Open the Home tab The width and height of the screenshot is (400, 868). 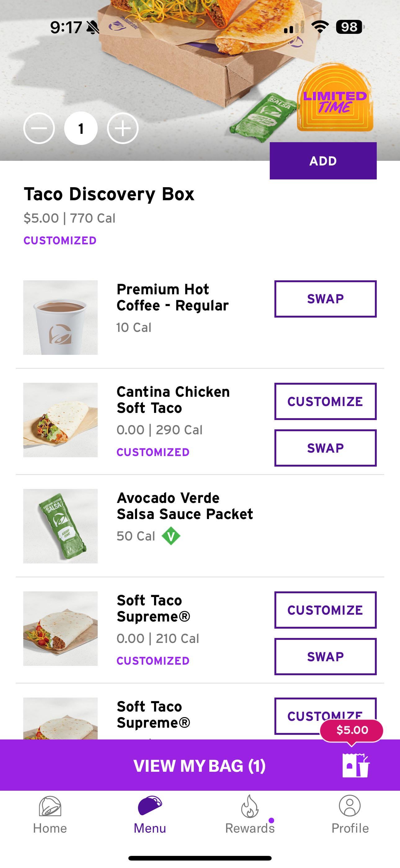tap(50, 815)
